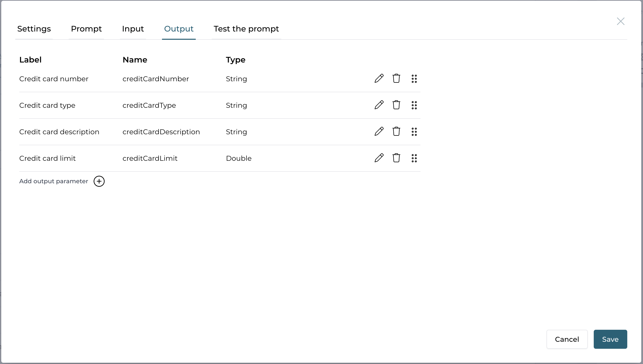Click the edit icon for creditCardNumber

(x=378, y=79)
